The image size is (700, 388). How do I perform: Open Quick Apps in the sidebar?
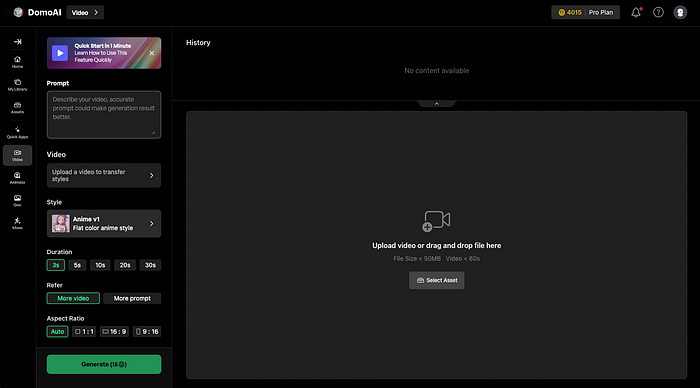17,133
